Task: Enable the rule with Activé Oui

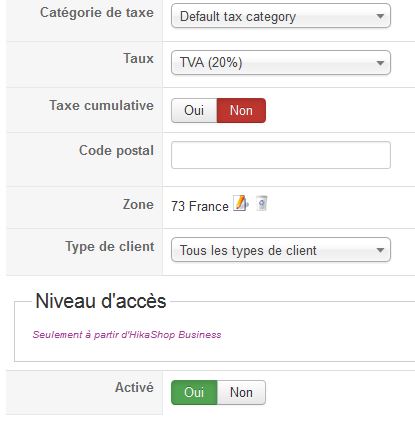Action: tap(194, 392)
